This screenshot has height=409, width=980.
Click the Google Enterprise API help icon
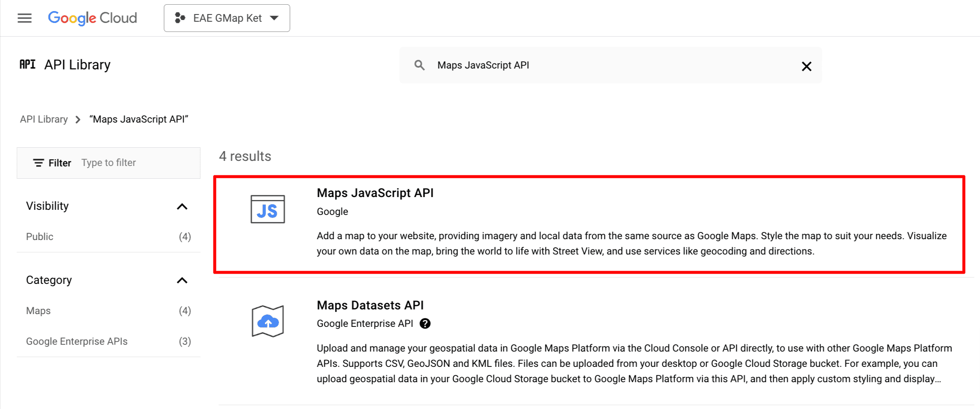coord(425,323)
